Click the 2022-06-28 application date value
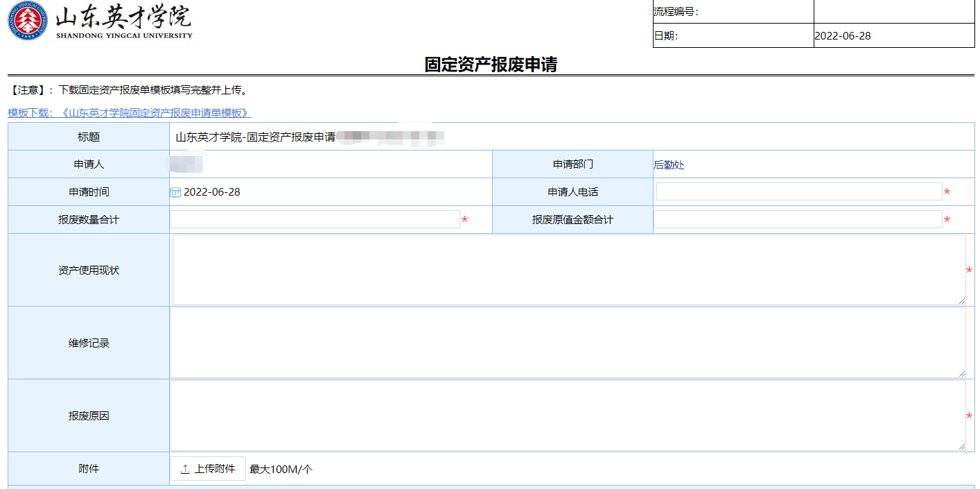 pyautogui.click(x=212, y=192)
